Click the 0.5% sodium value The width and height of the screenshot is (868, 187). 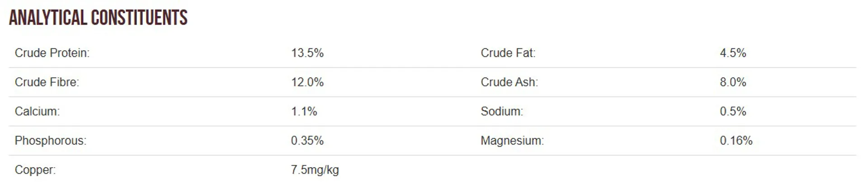click(x=733, y=111)
